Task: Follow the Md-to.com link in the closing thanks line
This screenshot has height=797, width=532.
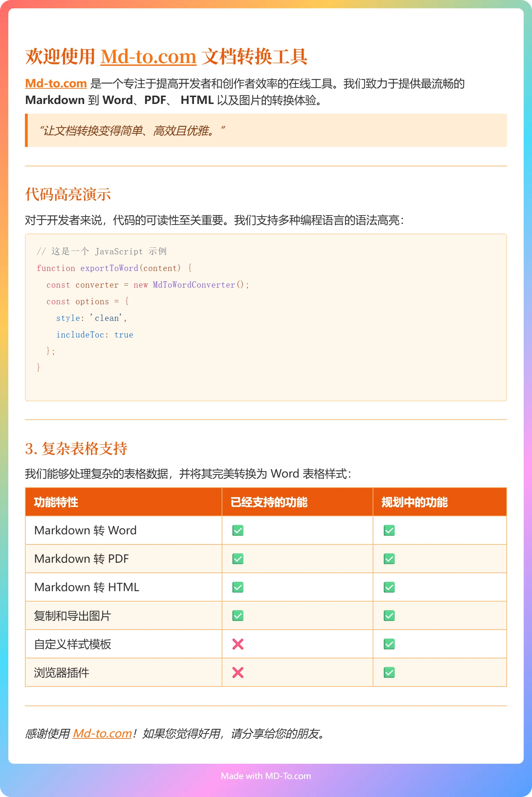Action: [x=102, y=734]
